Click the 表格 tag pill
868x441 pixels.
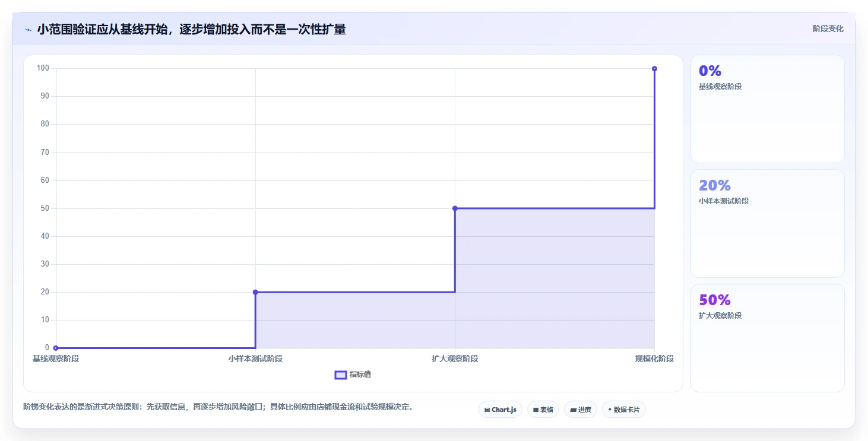[x=543, y=410]
